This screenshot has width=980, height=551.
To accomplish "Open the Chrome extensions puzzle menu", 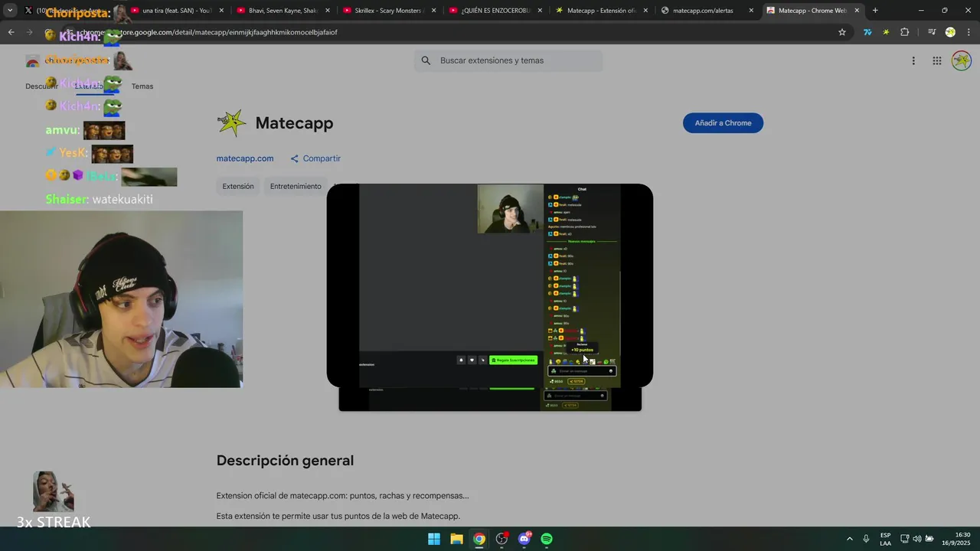I will pos(905,32).
